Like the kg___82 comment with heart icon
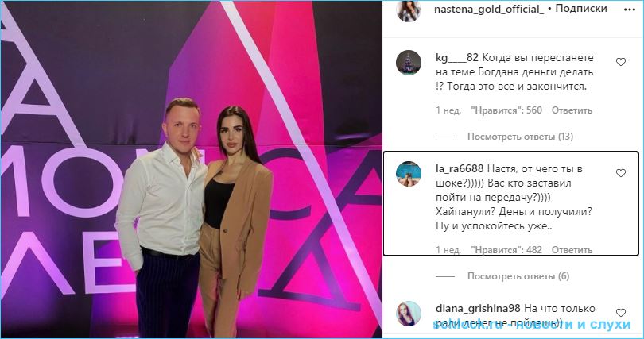Image resolution: width=644 pixels, height=339 pixels. 621,62
